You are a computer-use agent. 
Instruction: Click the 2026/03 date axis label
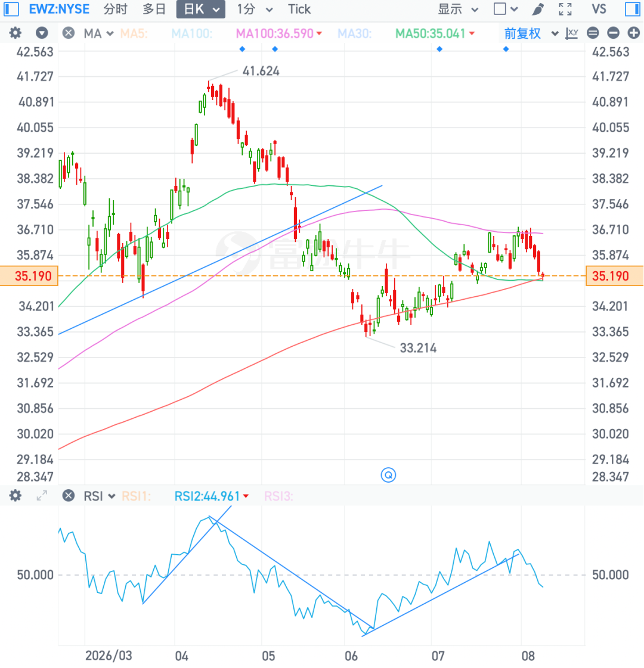pyautogui.click(x=109, y=655)
